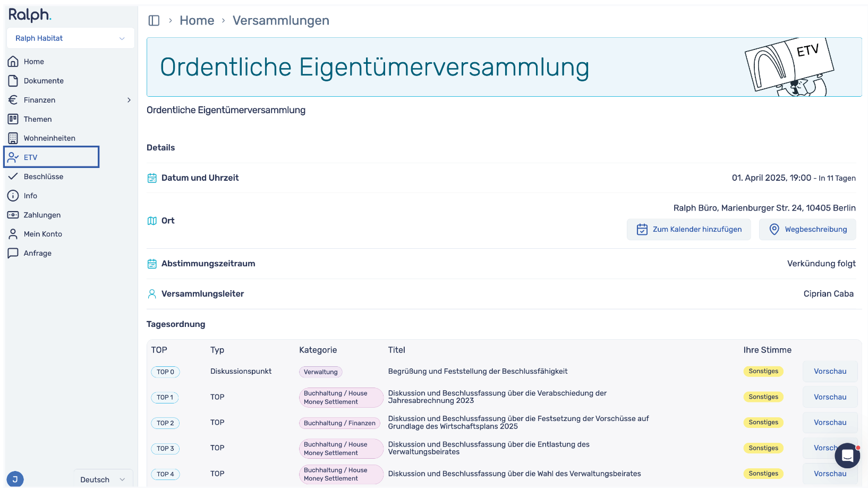868x488 pixels.
Task: Click Zum Kalender hinzufügen button
Action: click(x=689, y=230)
